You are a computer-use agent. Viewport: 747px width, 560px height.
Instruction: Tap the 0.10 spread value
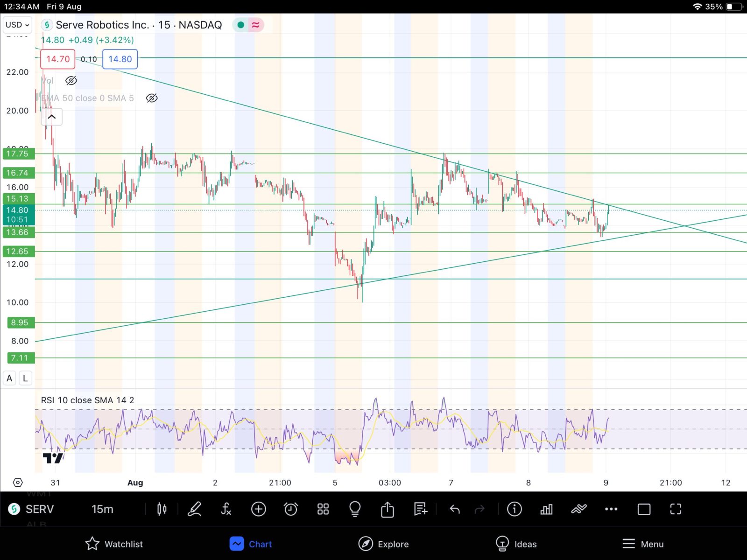(x=89, y=59)
